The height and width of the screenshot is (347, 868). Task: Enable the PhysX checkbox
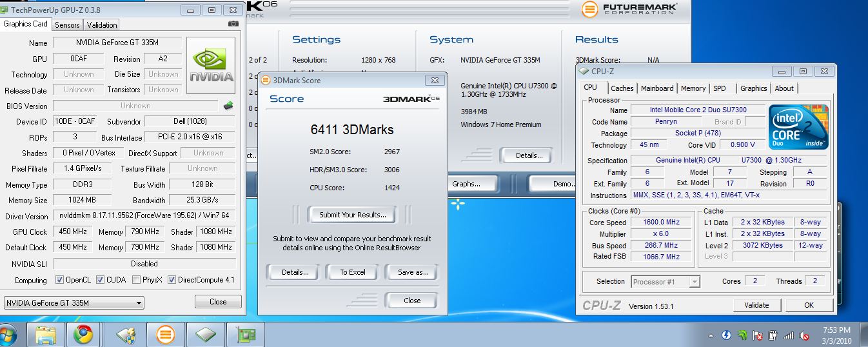pos(136,280)
